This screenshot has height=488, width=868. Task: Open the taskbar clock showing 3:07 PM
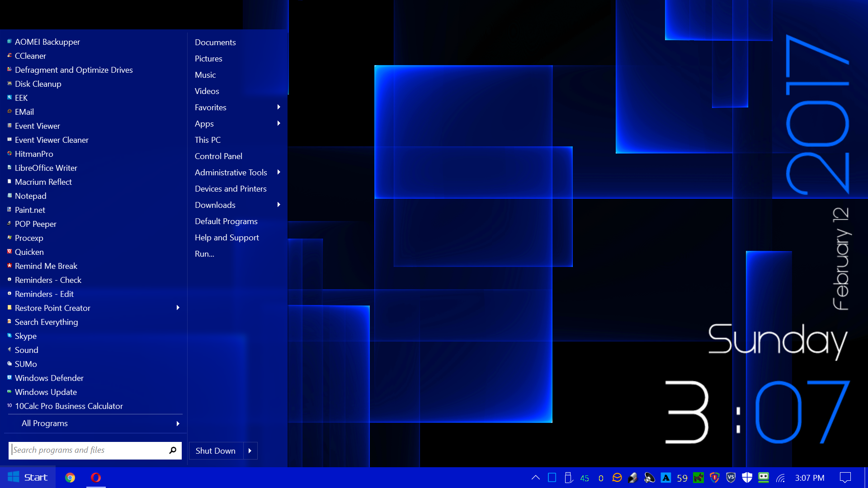tap(809, 478)
